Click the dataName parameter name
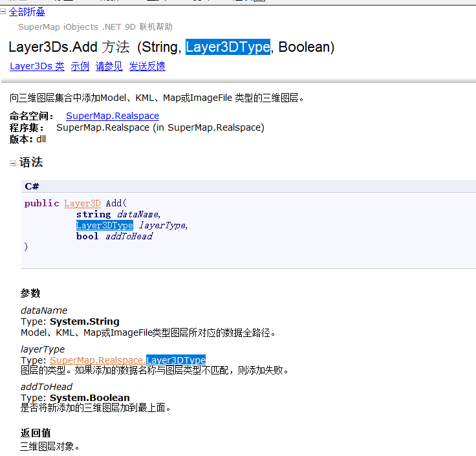The width and height of the screenshot is (476, 456). click(43, 310)
